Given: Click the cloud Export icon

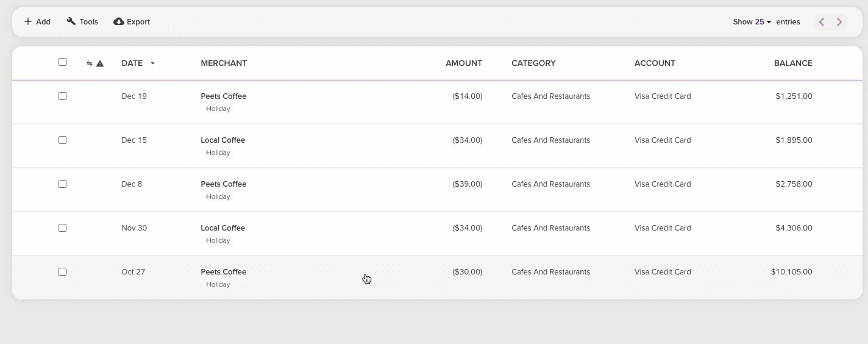Looking at the screenshot, I should coord(119,22).
